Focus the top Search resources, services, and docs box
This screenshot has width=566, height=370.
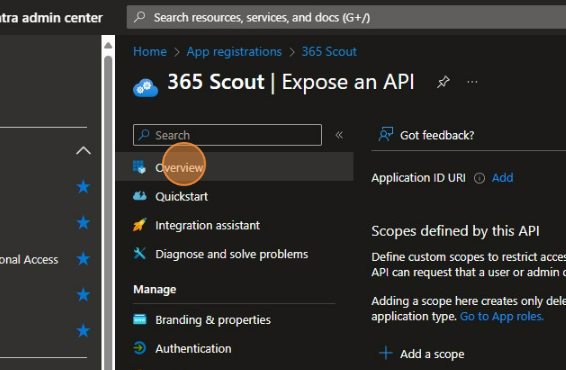click(347, 17)
